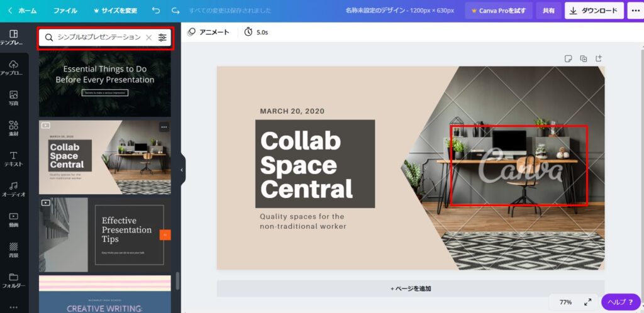This screenshot has height=313, width=644.
Task: Open the 写真 photos panel
Action: [x=14, y=98]
